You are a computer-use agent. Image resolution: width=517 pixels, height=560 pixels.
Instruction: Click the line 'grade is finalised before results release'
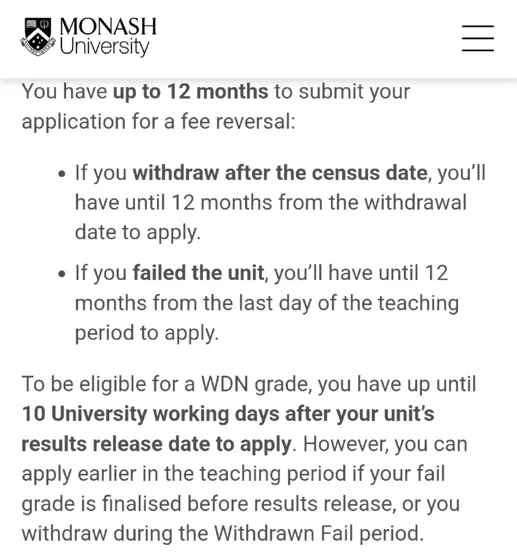pos(241,504)
